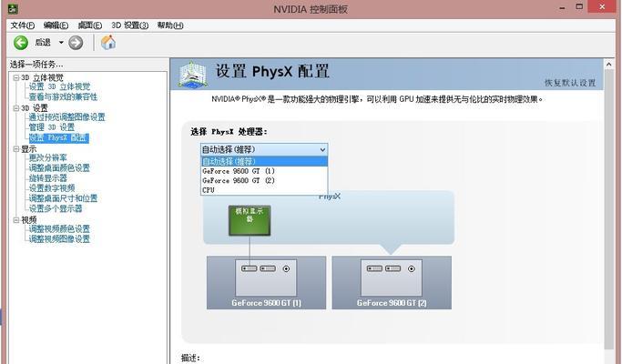Click round connector on GeForce 9600 GT (2)

point(412,268)
